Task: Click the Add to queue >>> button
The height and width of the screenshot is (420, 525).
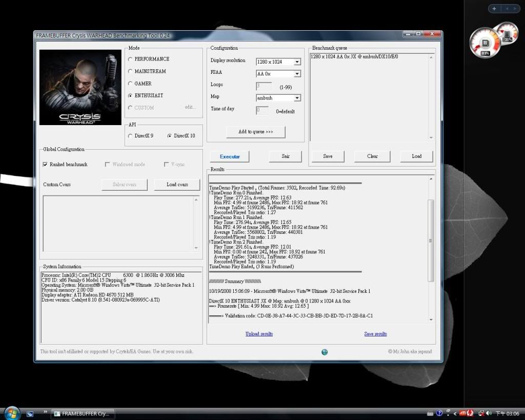Action: [256, 132]
